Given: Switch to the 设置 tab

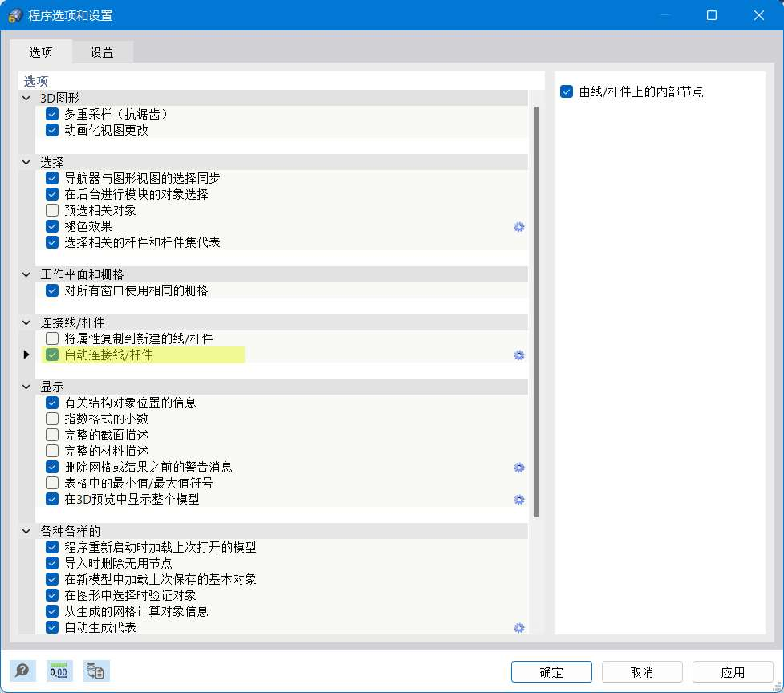Looking at the screenshot, I should click(x=103, y=51).
